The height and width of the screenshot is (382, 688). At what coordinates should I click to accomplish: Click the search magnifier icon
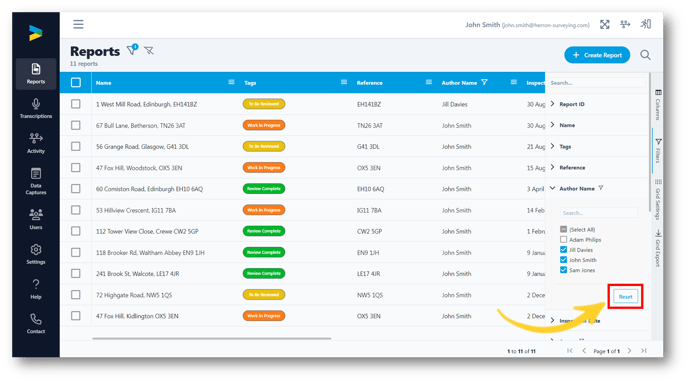click(645, 55)
